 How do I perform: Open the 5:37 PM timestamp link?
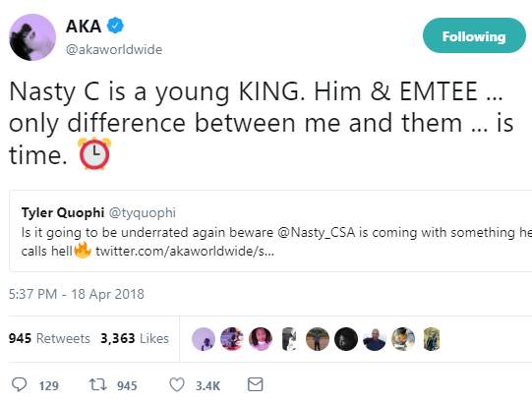(77, 294)
